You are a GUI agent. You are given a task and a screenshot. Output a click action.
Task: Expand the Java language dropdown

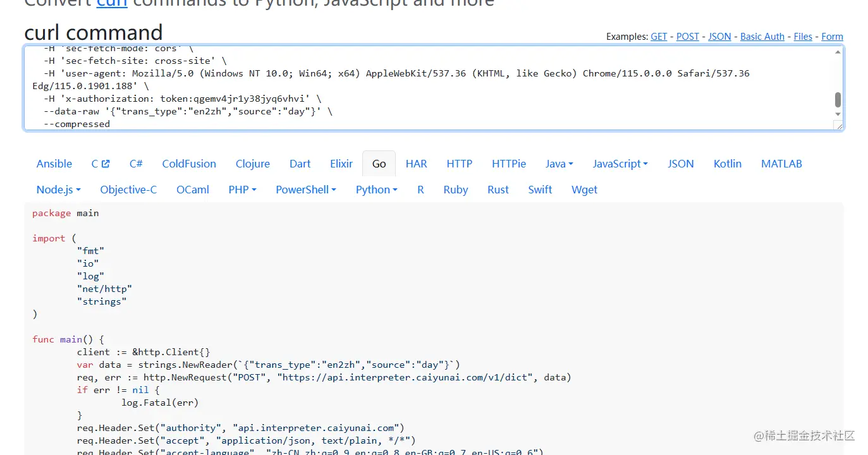(x=559, y=164)
